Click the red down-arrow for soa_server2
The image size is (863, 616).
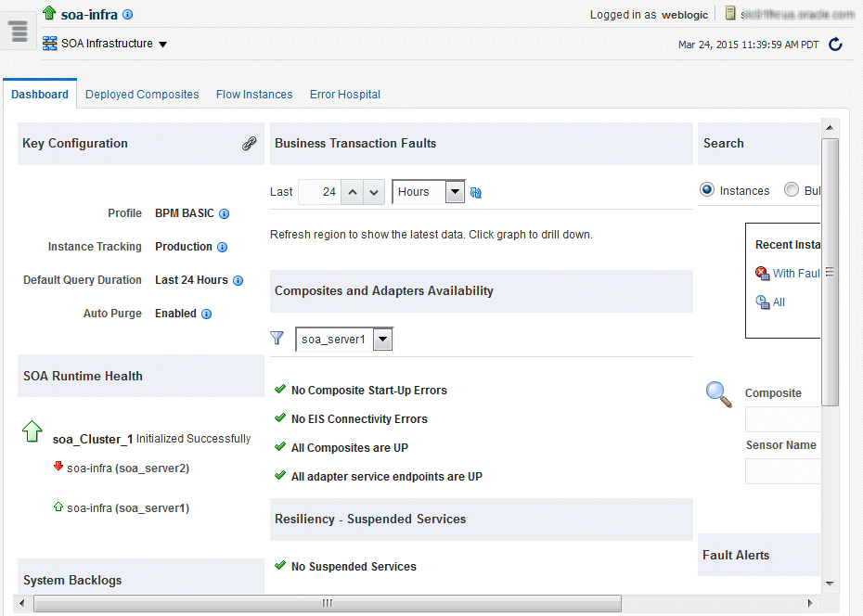tap(58, 467)
